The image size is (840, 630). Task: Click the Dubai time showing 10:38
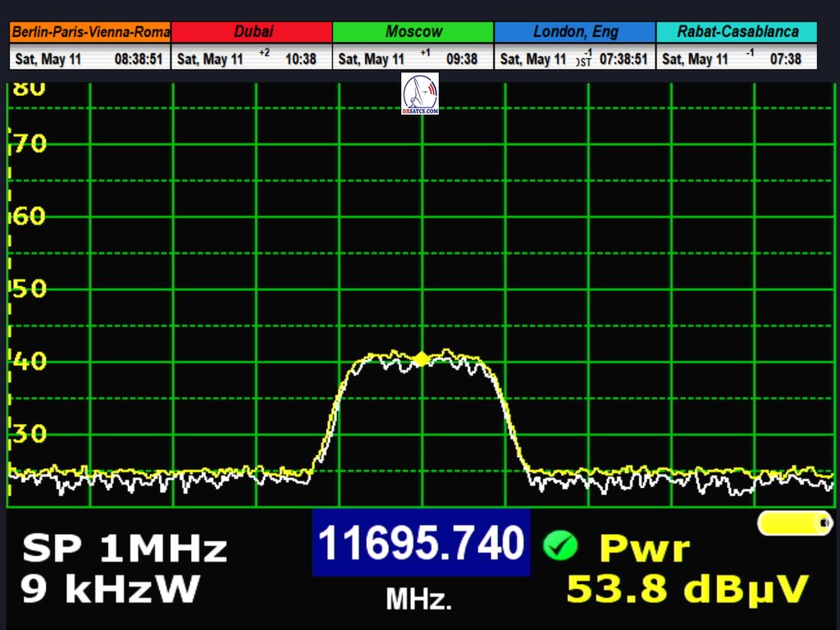pyautogui.click(x=300, y=59)
